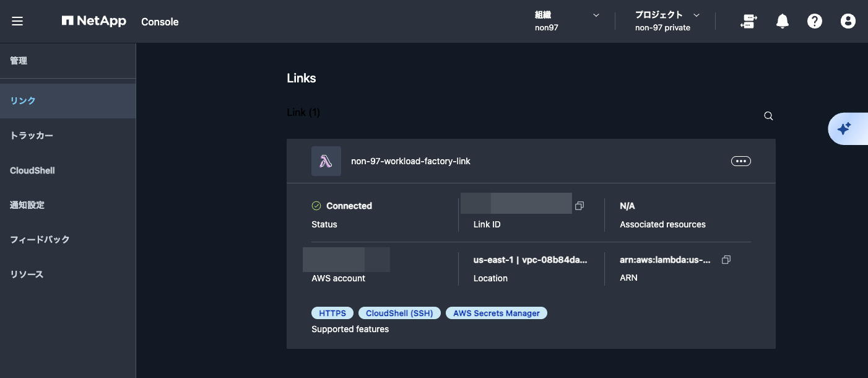Open the notifications bell

[x=783, y=21]
